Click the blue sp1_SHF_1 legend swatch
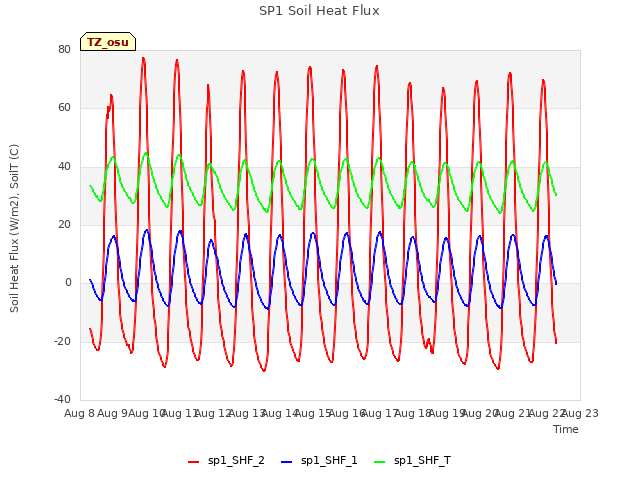This screenshot has width=640, height=480. tap(287, 462)
